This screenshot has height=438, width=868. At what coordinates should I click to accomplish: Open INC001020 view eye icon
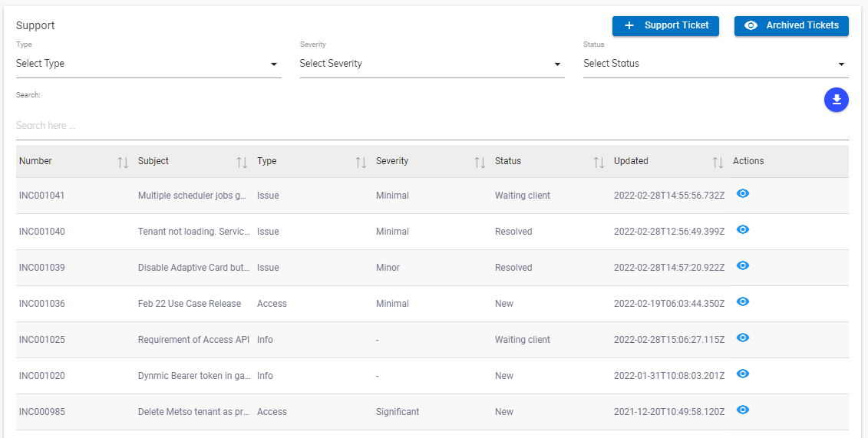742,374
